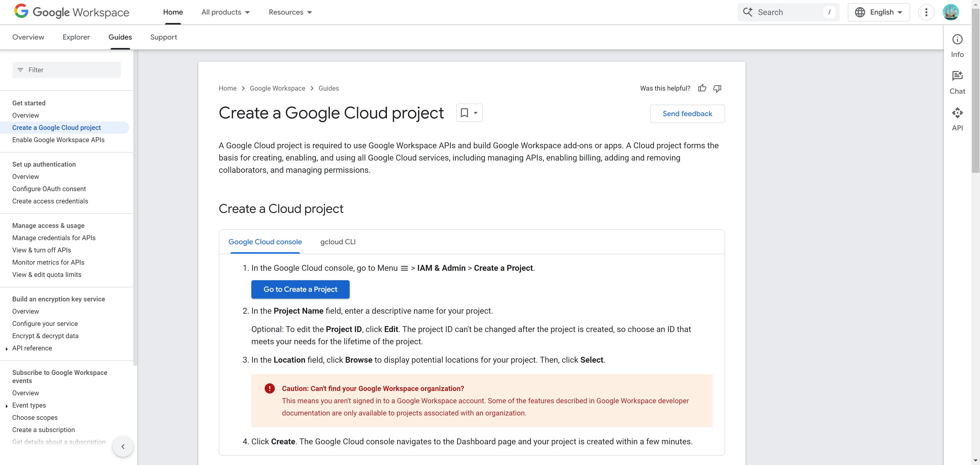Expand the Resources dropdown
This screenshot has height=465, width=980.
point(290,12)
